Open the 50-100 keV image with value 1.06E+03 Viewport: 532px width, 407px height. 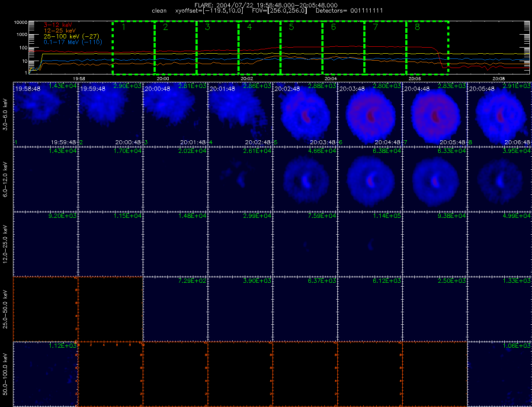pos(500,374)
